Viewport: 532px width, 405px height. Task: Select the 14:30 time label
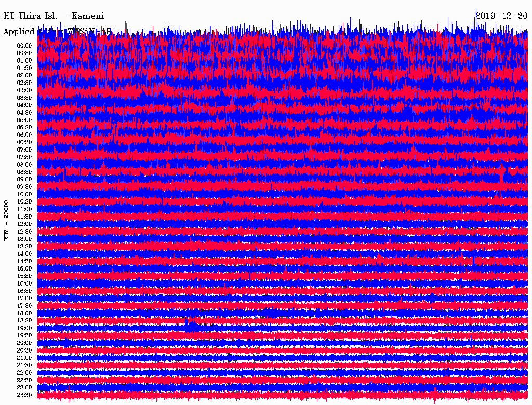(24, 262)
